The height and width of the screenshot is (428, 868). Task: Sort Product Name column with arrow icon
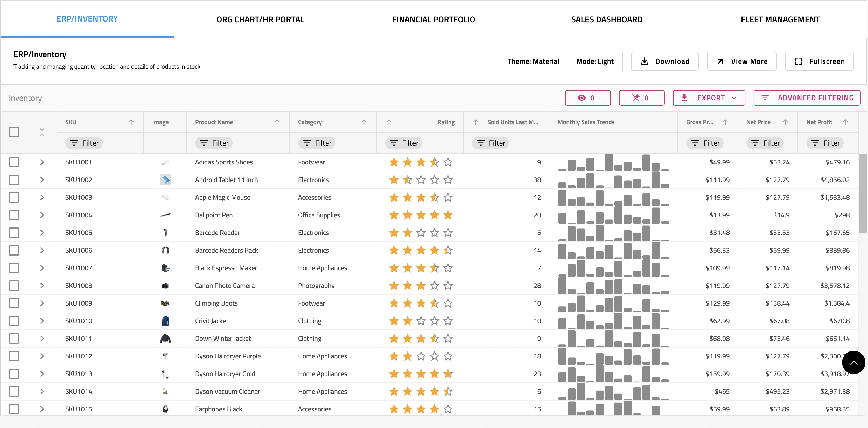[x=277, y=122]
